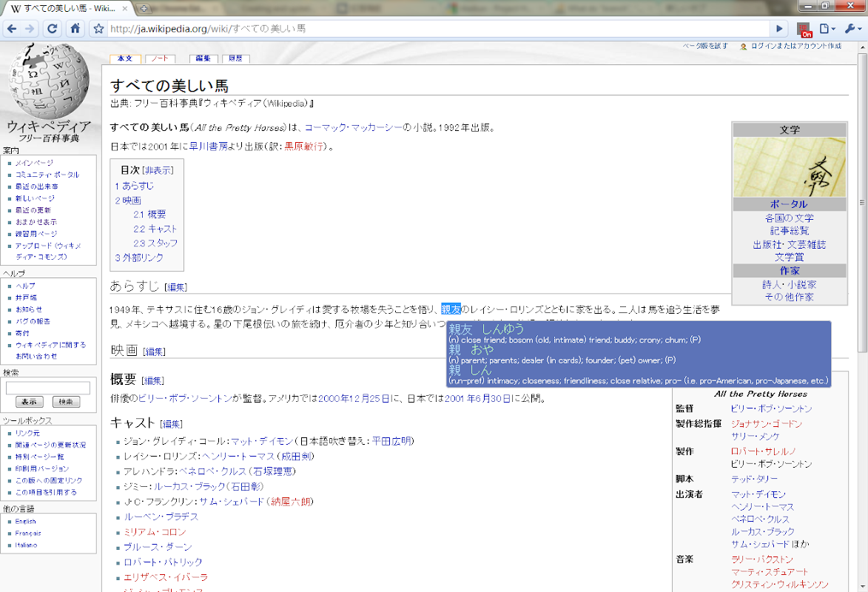Hide the table of contents with 非表示
The height and width of the screenshot is (592, 868).
point(157,169)
